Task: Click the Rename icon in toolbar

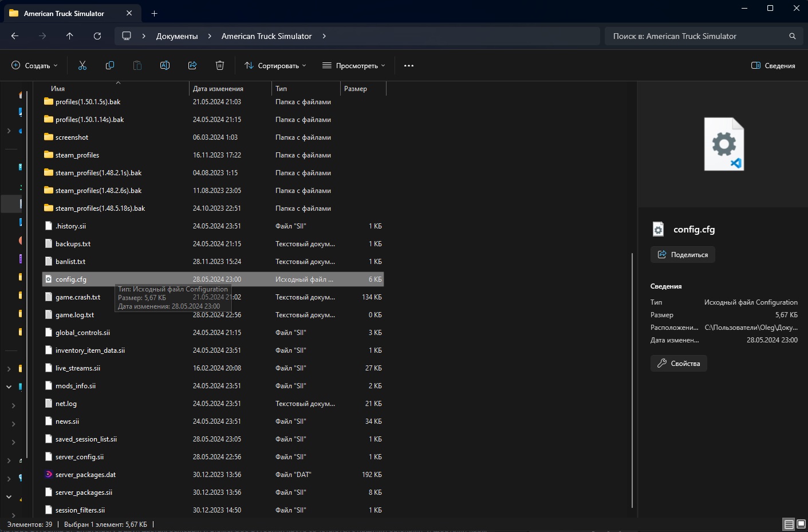Action: pyautogui.click(x=165, y=66)
